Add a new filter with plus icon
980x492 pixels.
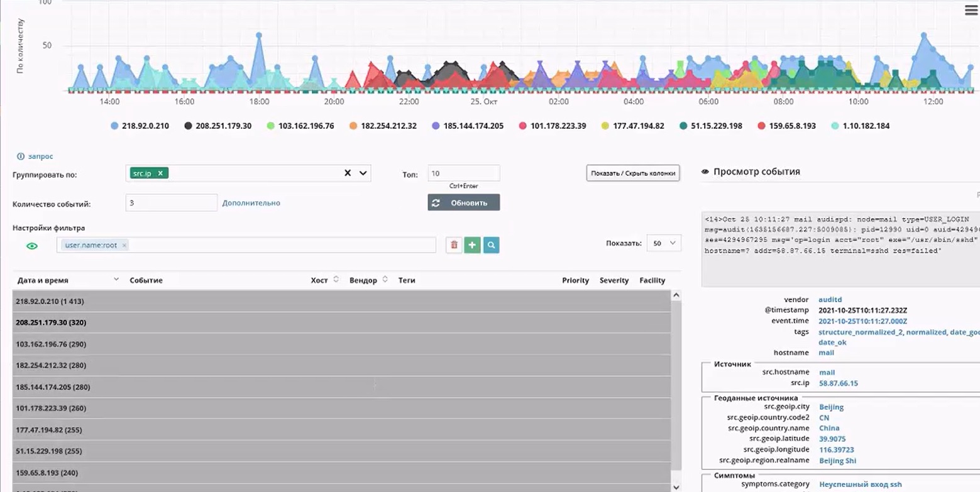coord(473,245)
